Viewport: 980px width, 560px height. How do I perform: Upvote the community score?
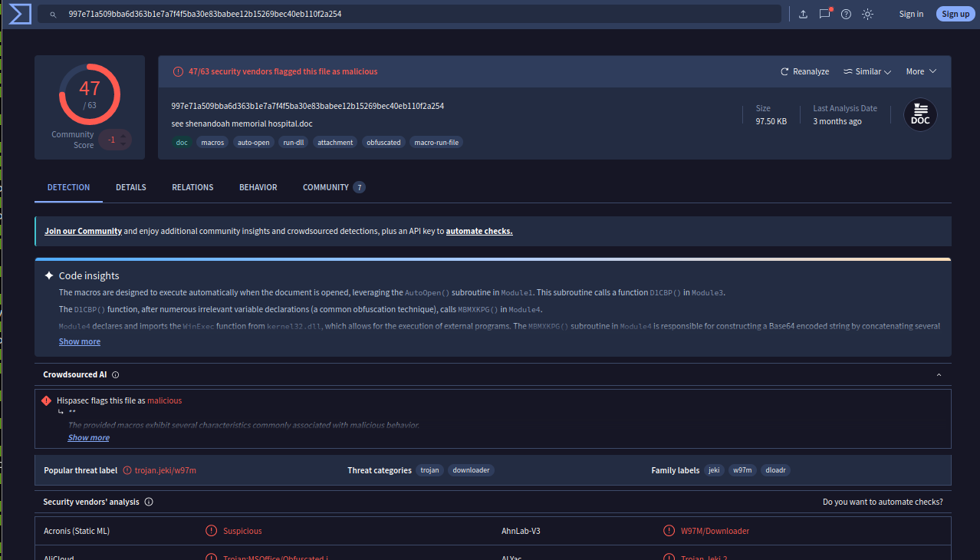[123, 135]
